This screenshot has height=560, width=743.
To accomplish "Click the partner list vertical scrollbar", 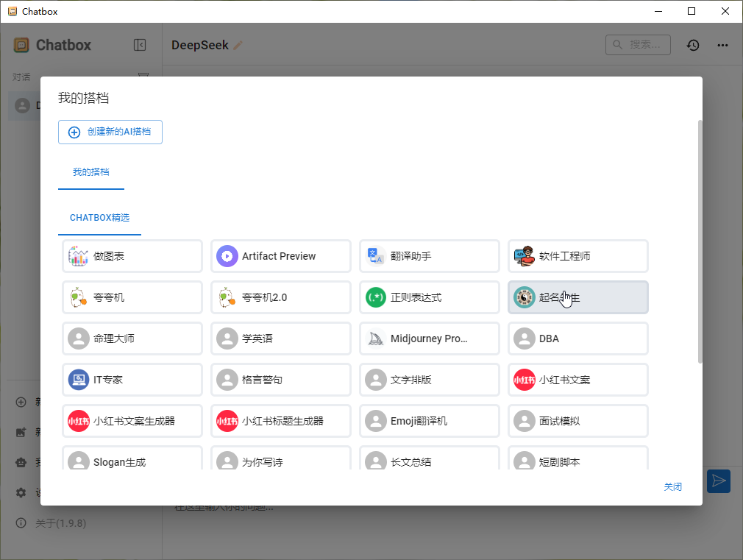I will point(700,242).
